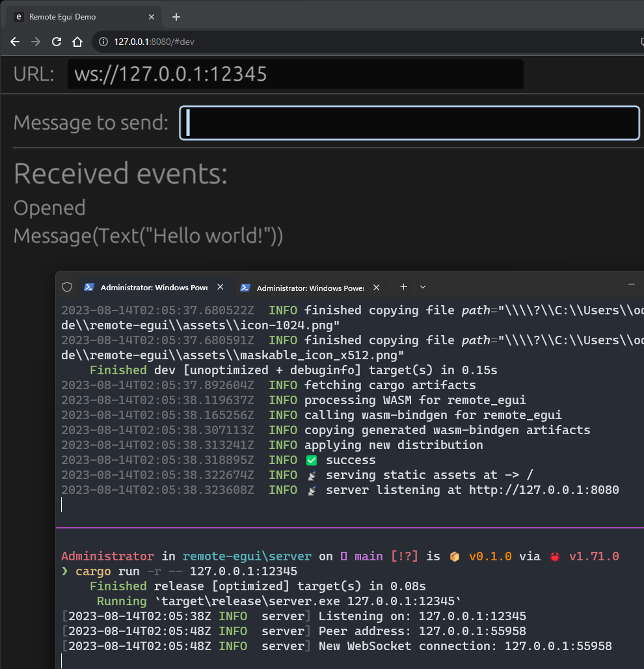Open a new browser tab with the plus button
Image resolution: width=644 pixels, height=669 pixels.
coord(176,16)
